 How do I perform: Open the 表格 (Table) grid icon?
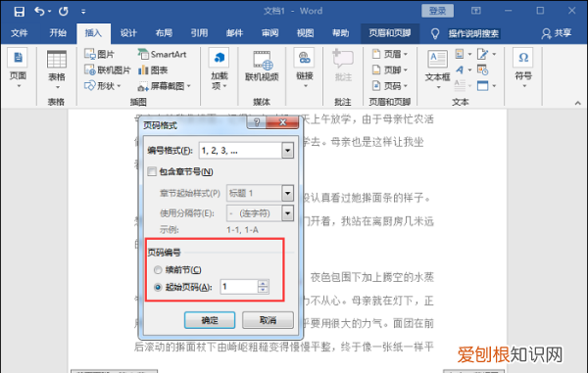click(57, 59)
